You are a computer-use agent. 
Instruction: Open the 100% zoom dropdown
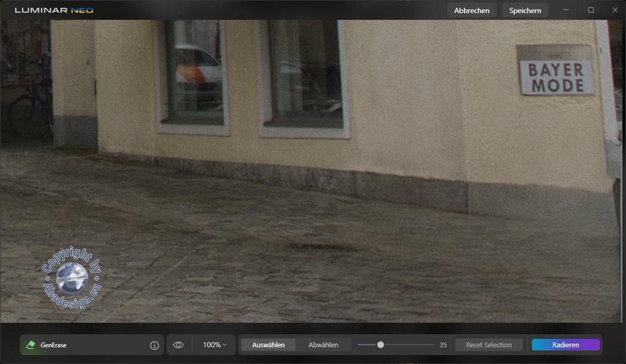(x=215, y=345)
